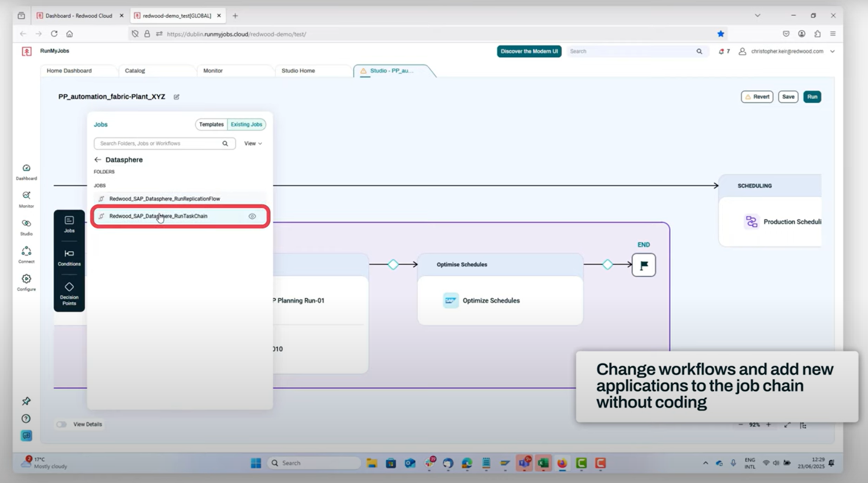Zoom out the canvas with the minus icon
Image resolution: width=868 pixels, height=483 pixels.
click(741, 424)
